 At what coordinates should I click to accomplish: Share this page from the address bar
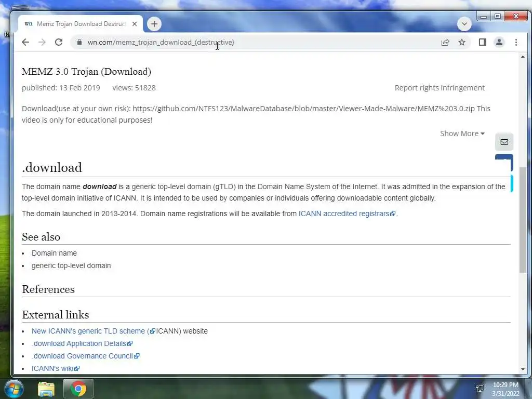(445, 42)
